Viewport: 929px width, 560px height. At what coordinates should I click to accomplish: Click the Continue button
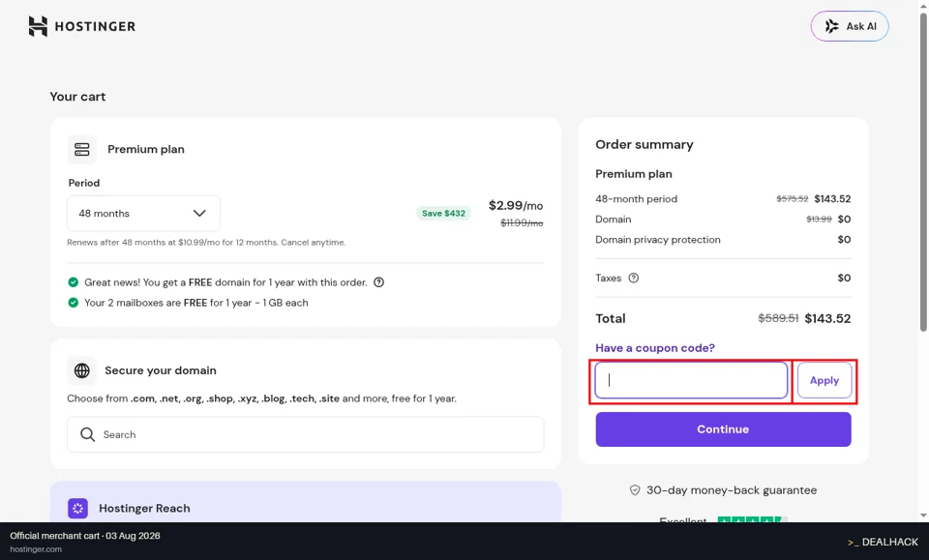tap(724, 429)
